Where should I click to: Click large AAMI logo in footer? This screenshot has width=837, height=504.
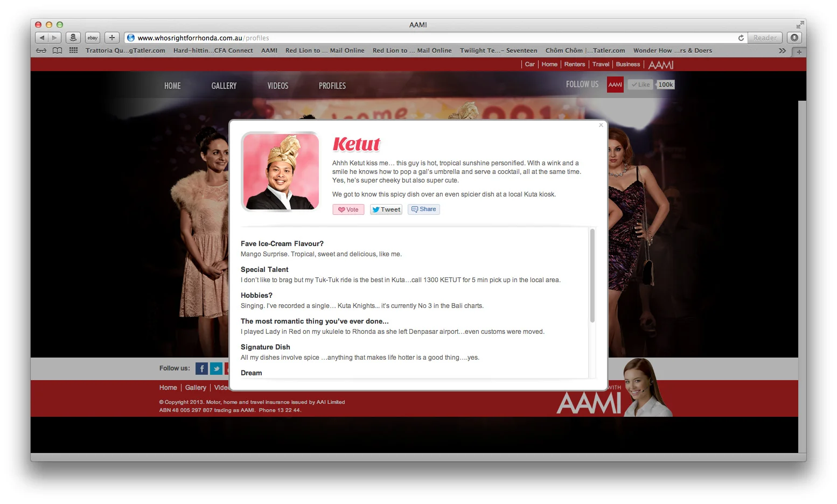(x=589, y=403)
